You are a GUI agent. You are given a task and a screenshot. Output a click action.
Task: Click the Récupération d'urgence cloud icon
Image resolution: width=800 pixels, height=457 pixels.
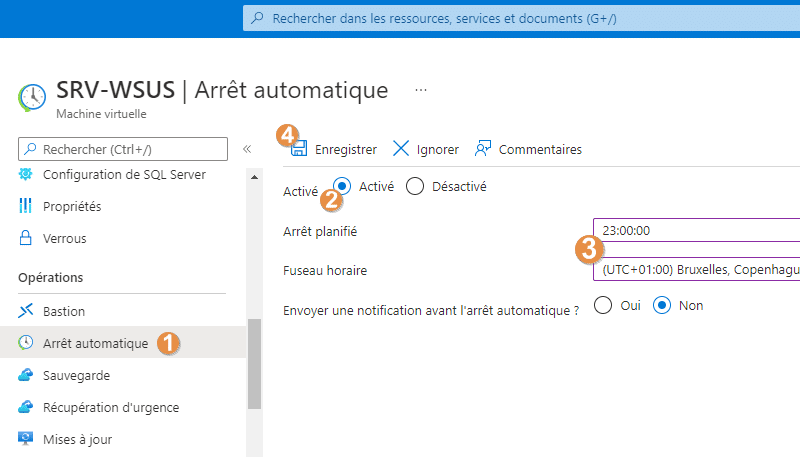[26, 407]
